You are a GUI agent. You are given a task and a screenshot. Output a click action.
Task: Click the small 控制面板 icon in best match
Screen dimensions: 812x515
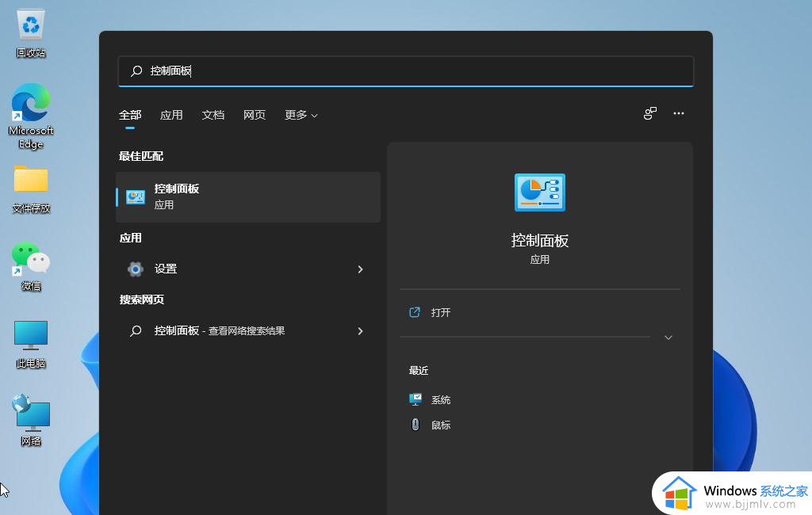136,196
